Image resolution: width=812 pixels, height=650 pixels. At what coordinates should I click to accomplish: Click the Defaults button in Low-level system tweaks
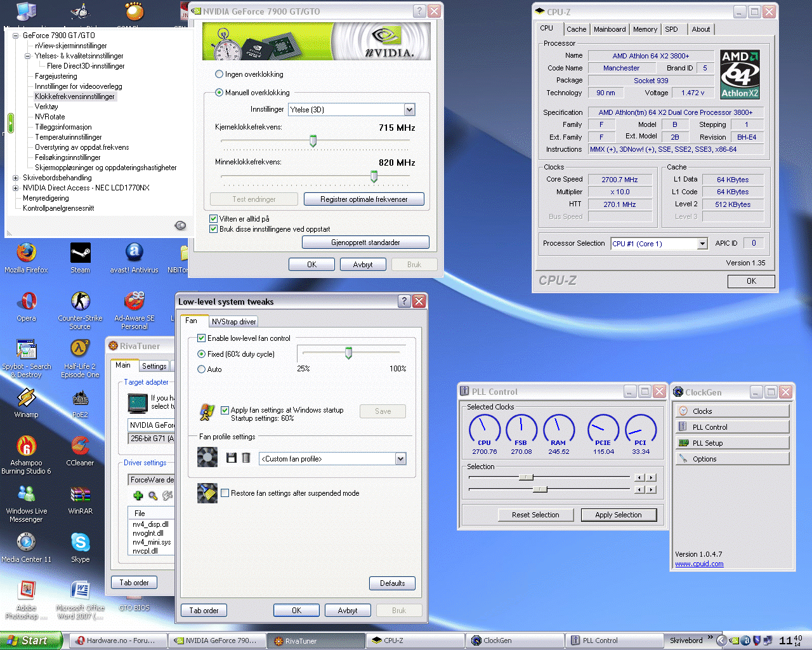(x=392, y=583)
